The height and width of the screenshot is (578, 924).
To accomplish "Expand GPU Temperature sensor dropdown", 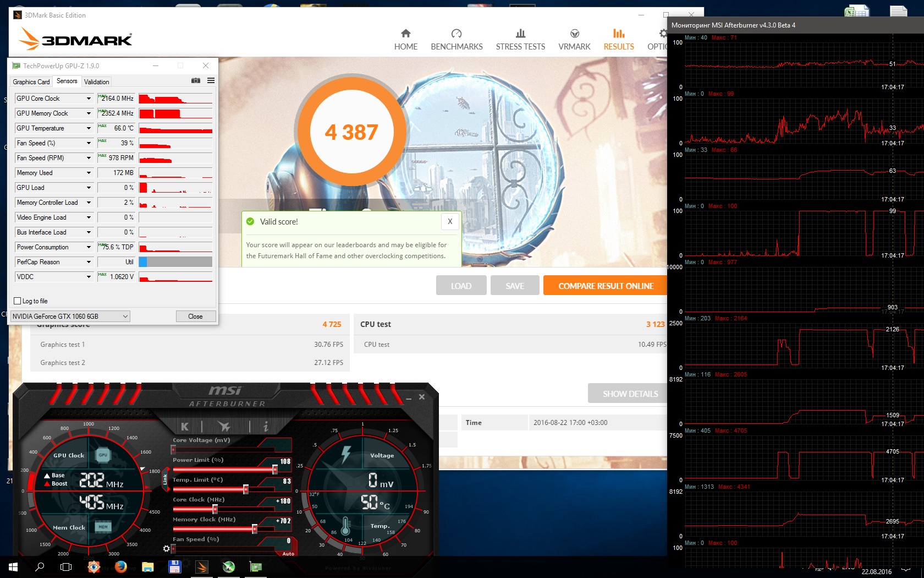I will 89,128.
